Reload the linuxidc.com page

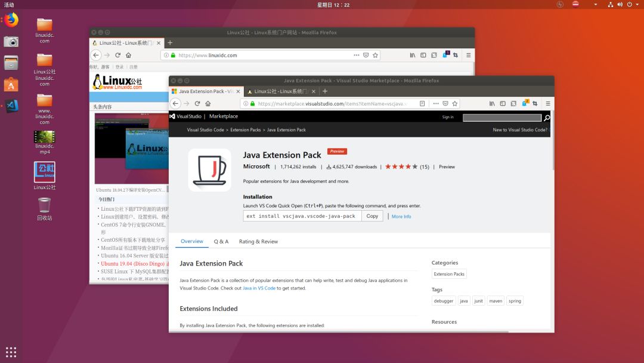tap(118, 55)
